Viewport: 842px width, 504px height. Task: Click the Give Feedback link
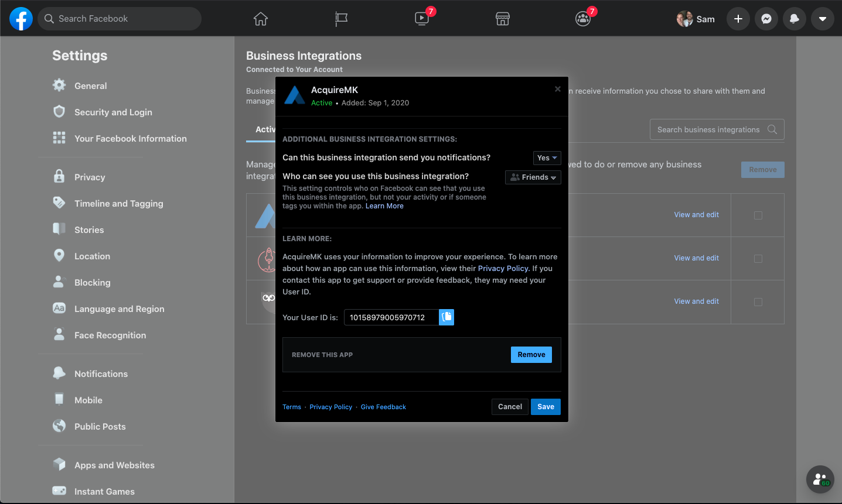[383, 407]
